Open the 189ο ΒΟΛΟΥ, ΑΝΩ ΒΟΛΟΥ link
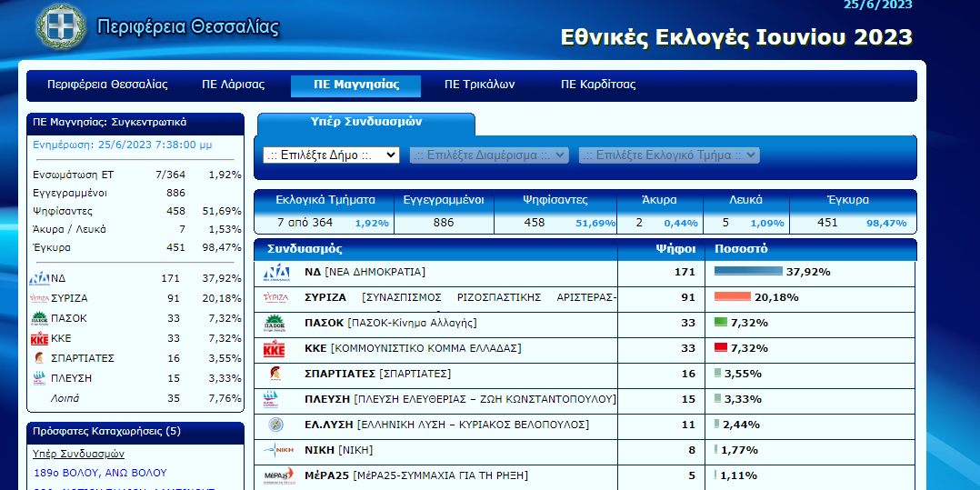Viewport: 980px width, 490px height. [100, 473]
